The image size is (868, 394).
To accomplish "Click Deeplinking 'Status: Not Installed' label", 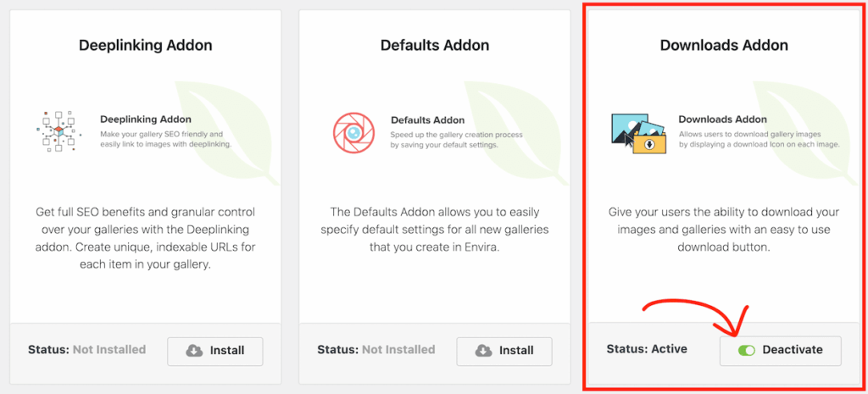I will tap(87, 350).
